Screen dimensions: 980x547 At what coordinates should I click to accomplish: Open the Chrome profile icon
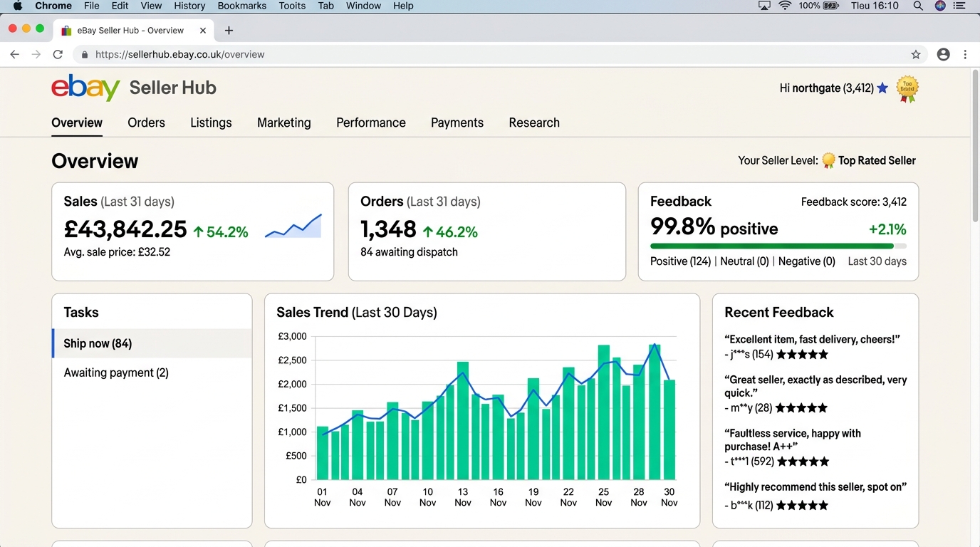click(944, 54)
